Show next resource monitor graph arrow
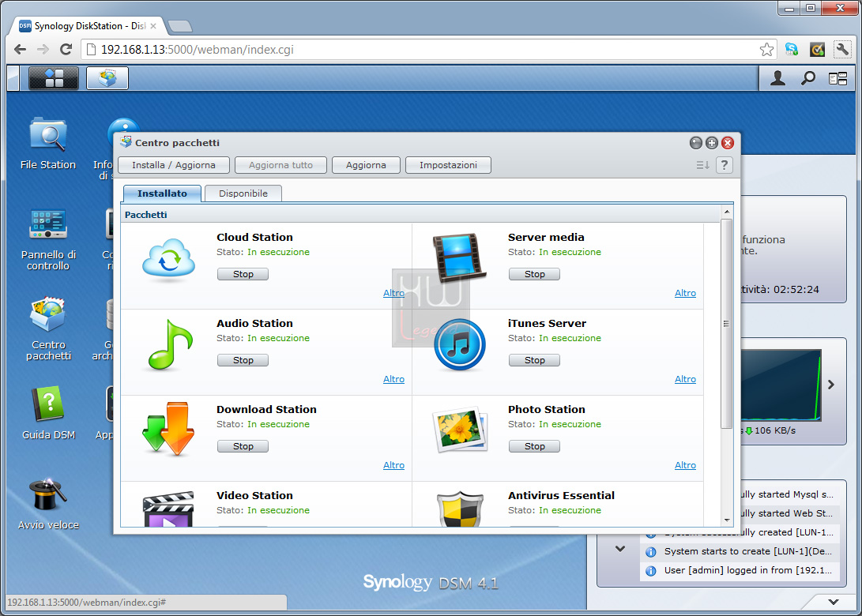 (831, 385)
